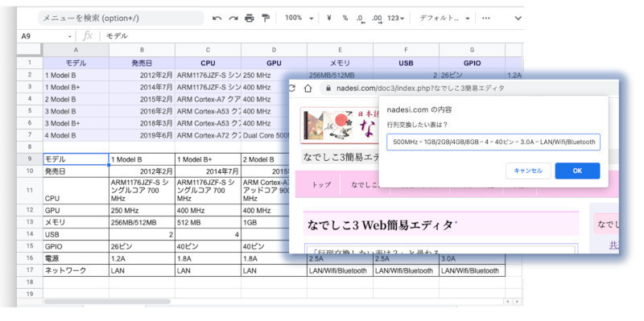Viewport: 644px width, 321px height.
Task: Select column D header
Action: (x=274, y=50)
